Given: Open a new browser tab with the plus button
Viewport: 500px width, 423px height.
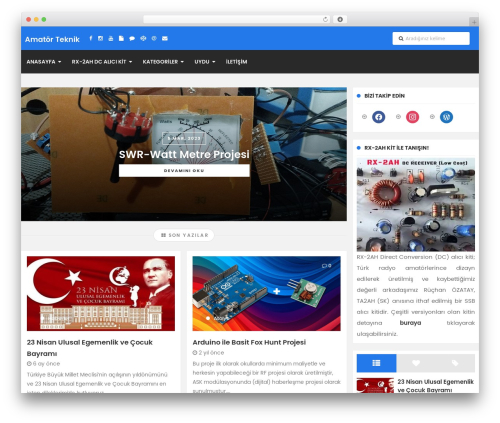Looking at the screenshot, I should coord(474,22).
